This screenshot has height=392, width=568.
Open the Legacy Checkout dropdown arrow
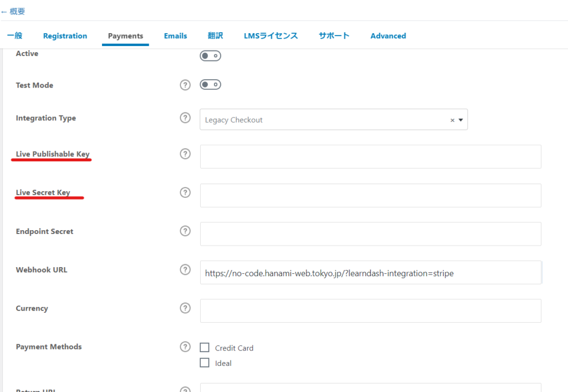point(461,120)
